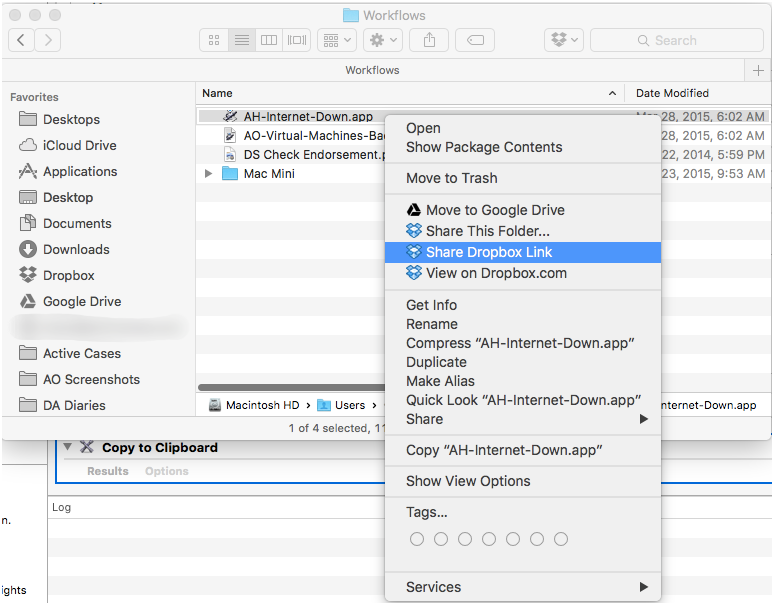Choose View on Dropbox.com
This screenshot has width=774, height=605.
(x=523, y=273)
